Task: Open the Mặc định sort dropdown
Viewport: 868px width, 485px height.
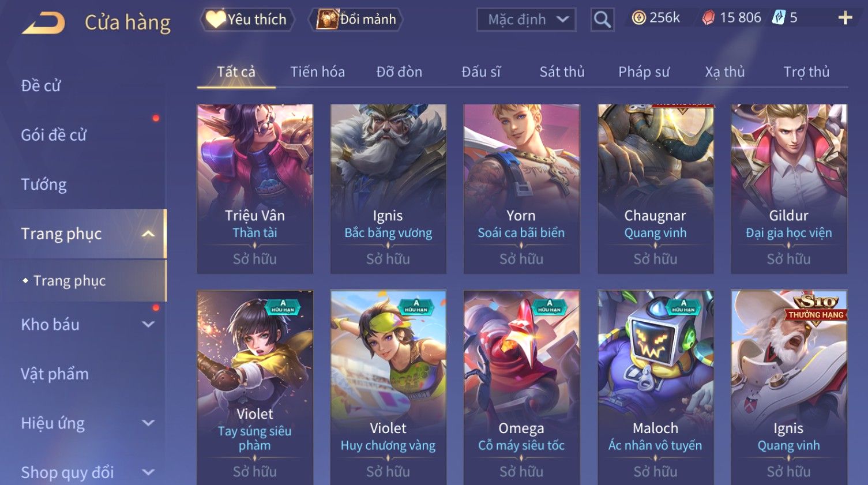Action: (527, 20)
